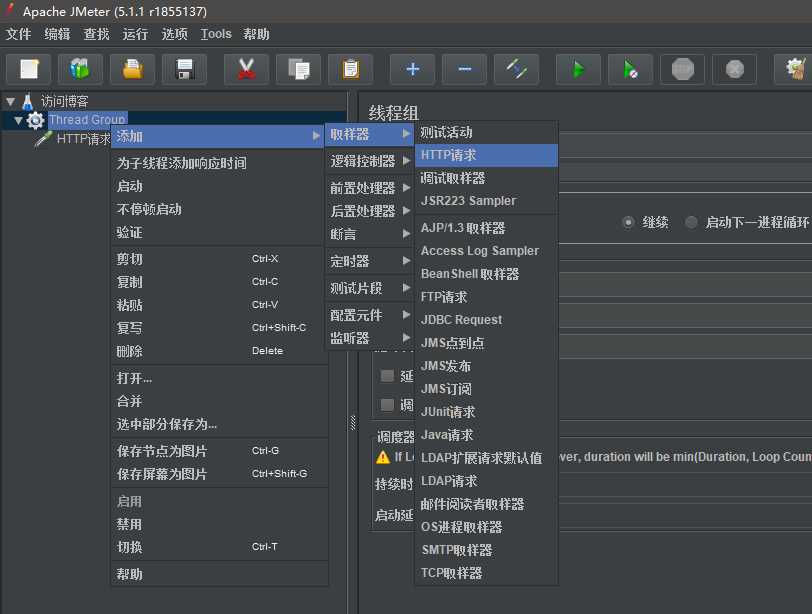The height and width of the screenshot is (614, 812).
Task: Expand the 测试片段 submenu
Action: pyautogui.click(x=369, y=288)
